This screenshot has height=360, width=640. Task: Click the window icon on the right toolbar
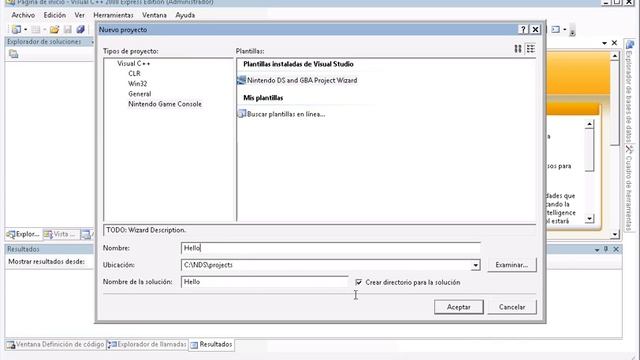[556, 29]
